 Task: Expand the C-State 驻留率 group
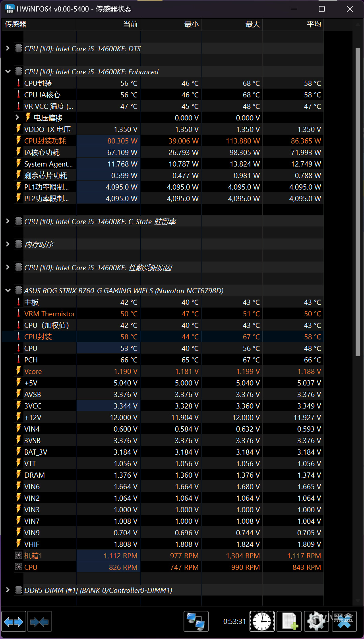click(x=8, y=221)
